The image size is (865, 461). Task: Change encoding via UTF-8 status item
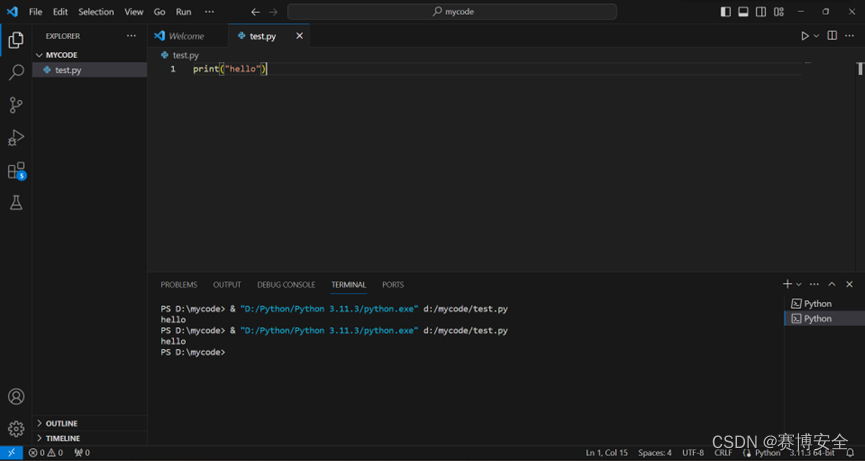(693, 453)
